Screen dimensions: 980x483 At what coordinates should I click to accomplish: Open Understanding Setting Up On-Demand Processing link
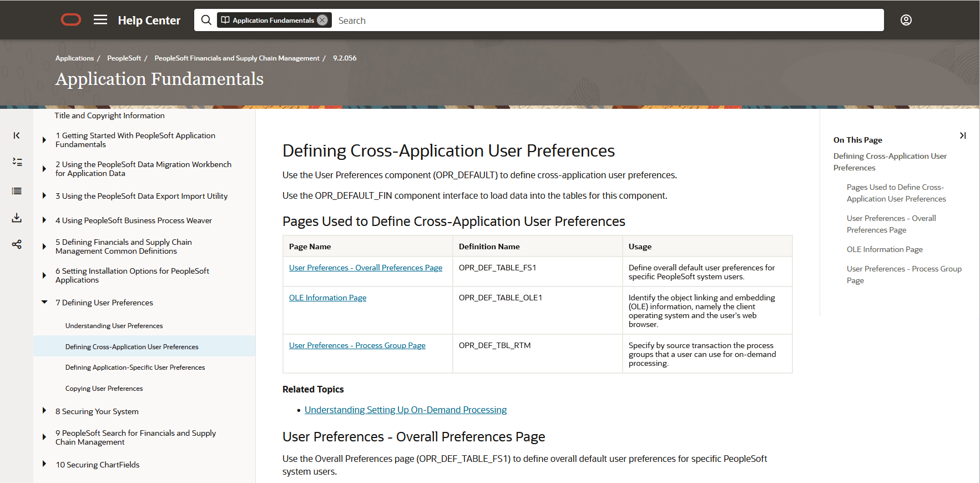pyautogui.click(x=406, y=410)
